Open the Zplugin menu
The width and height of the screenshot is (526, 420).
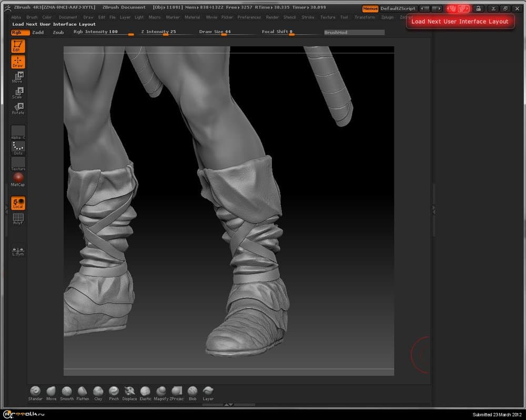(388, 17)
